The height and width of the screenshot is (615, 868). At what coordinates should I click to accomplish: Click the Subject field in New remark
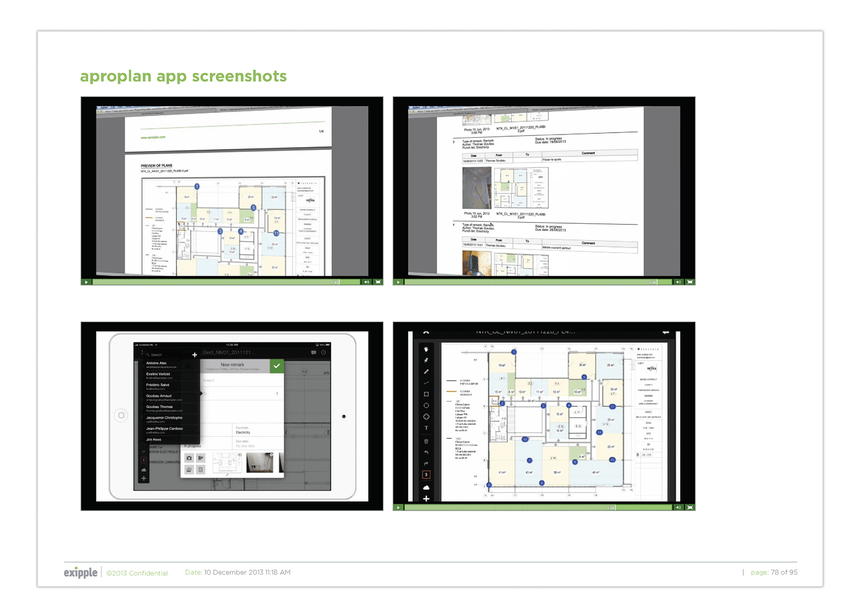(242, 380)
